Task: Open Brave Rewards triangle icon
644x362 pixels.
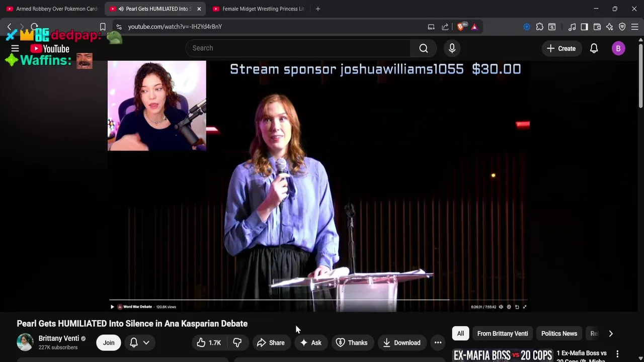Action: point(474,27)
